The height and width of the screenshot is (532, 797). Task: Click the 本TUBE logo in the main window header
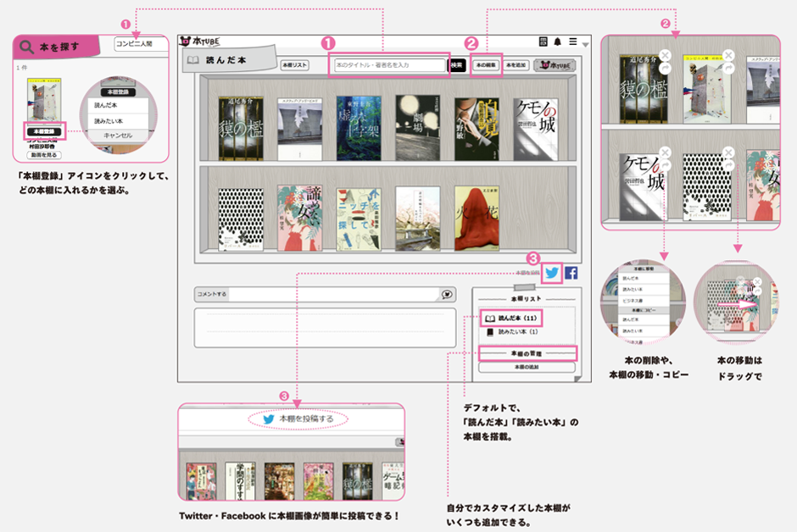pos(200,42)
